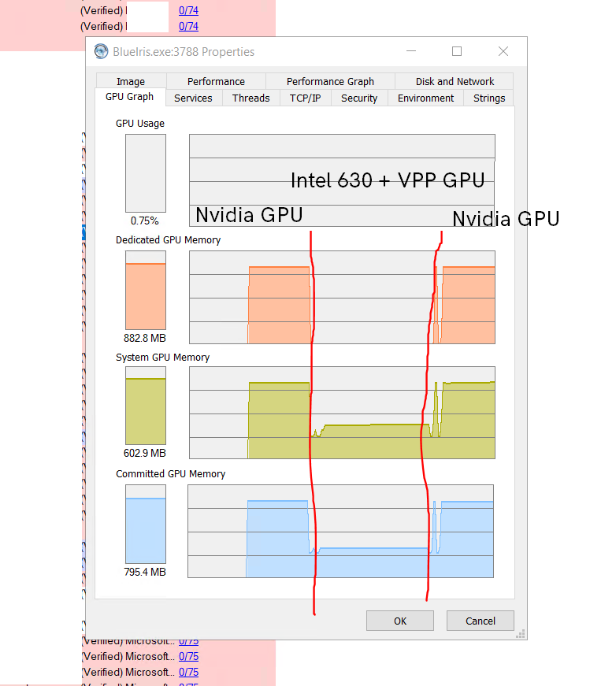Click the BlueIris app icon in title bar

tap(101, 52)
